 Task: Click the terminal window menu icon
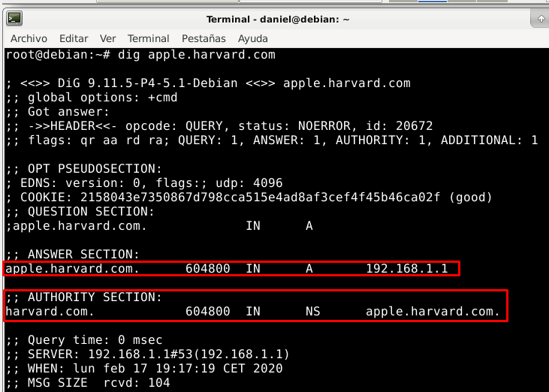(x=14, y=19)
